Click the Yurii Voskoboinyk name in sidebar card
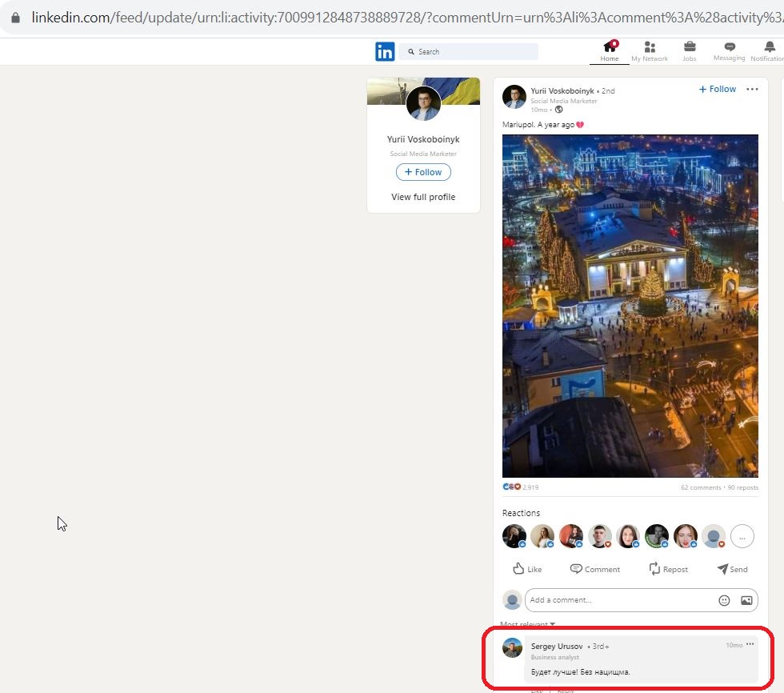The image size is (784, 693). click(423, 139)
